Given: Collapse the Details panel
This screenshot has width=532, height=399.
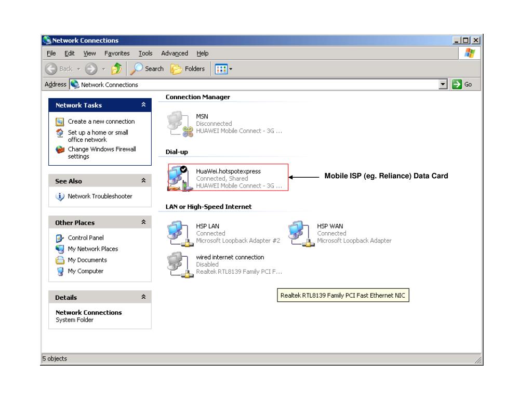Looking at the screenshot, I should (143, 297).
